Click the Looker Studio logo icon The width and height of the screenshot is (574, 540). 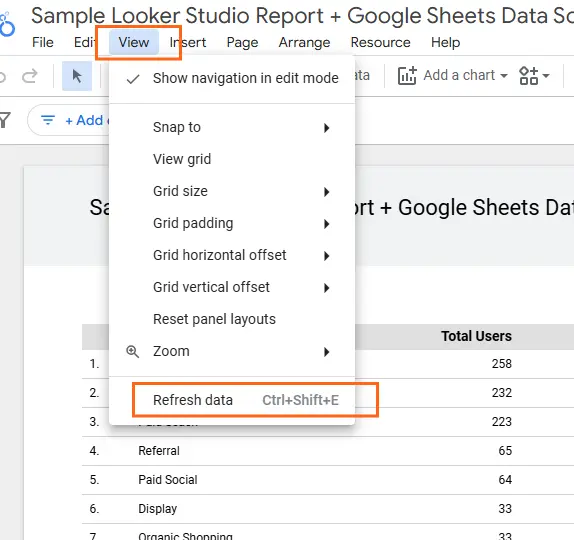pos(7,25)
